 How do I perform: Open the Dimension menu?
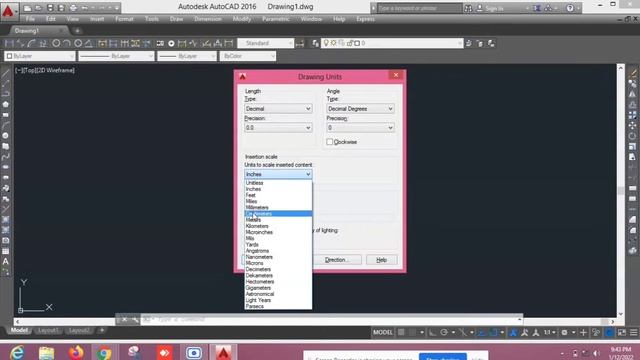pos(208,19)
